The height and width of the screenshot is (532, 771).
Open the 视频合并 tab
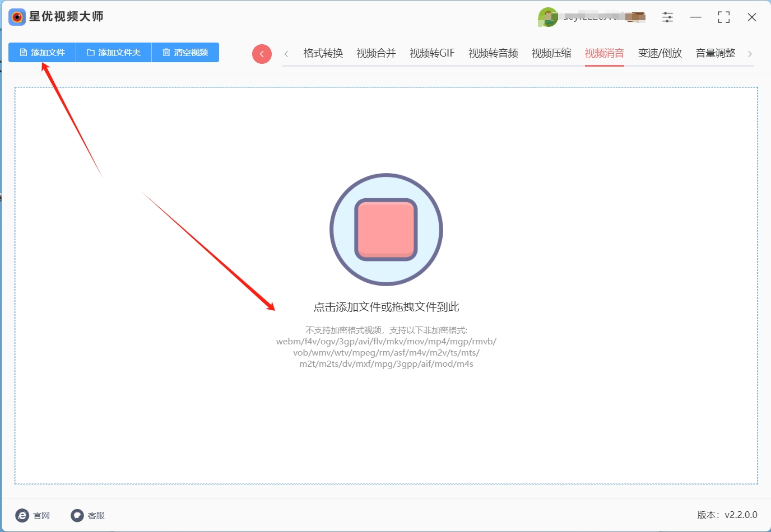point(376,53)
